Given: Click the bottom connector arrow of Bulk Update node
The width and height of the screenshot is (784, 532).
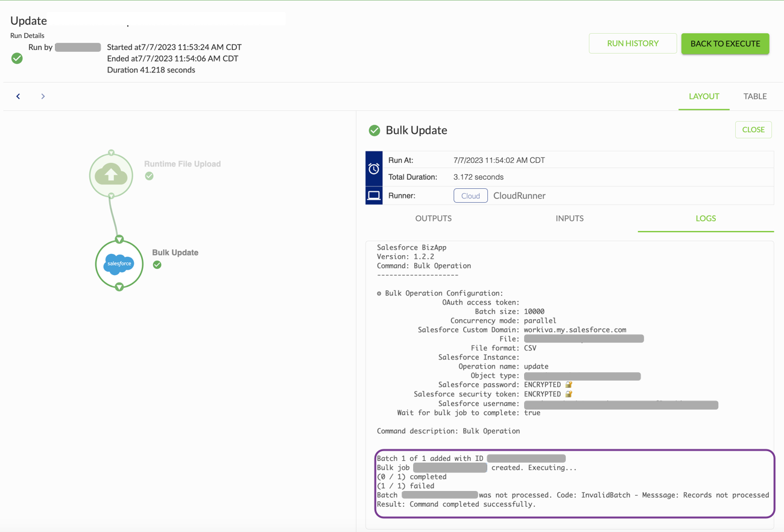Looking at the screenshot, I should (x=119, y=287).
